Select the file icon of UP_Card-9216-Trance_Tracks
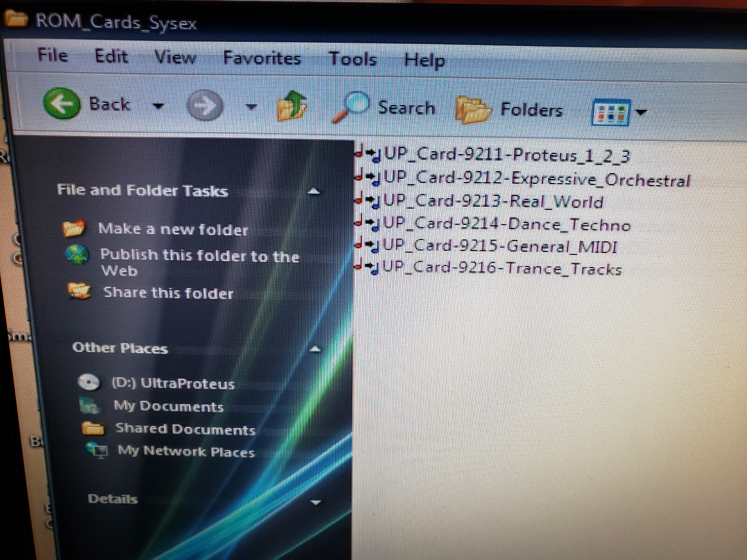 click(x=366, y=266)
